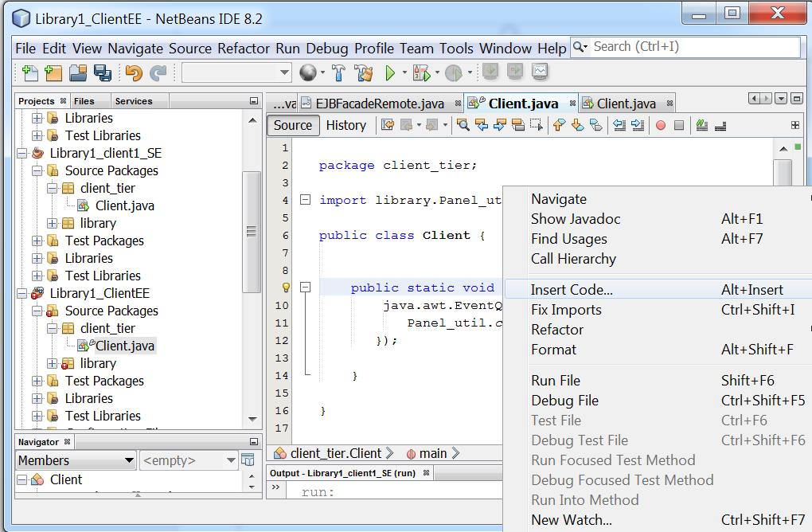Collapse the import code fold at line 4
The width and height of the screenshot is (812, 532).
pyautogui.click(x=306, y=200)
